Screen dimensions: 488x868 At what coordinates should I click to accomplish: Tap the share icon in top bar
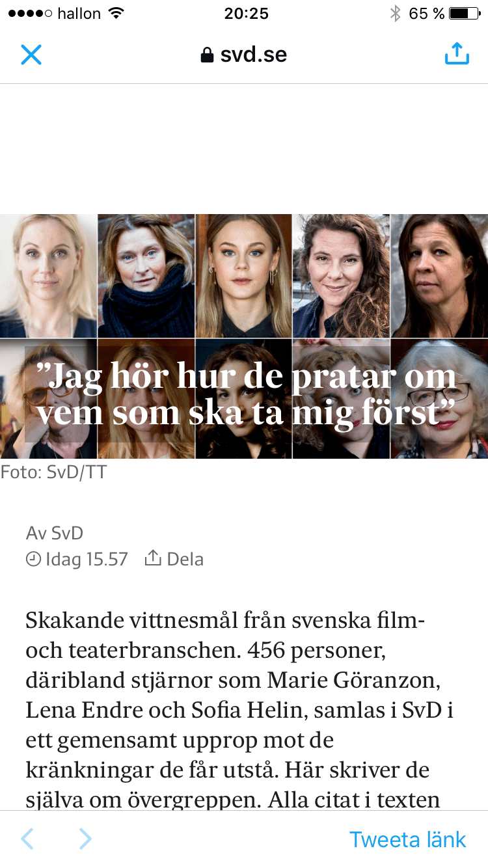(x=457, y=53)
